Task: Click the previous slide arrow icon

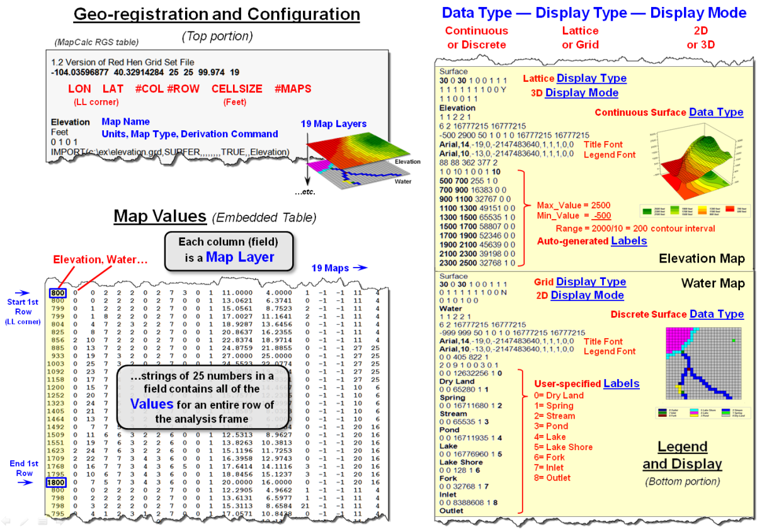Action: [x=6, y=521]
